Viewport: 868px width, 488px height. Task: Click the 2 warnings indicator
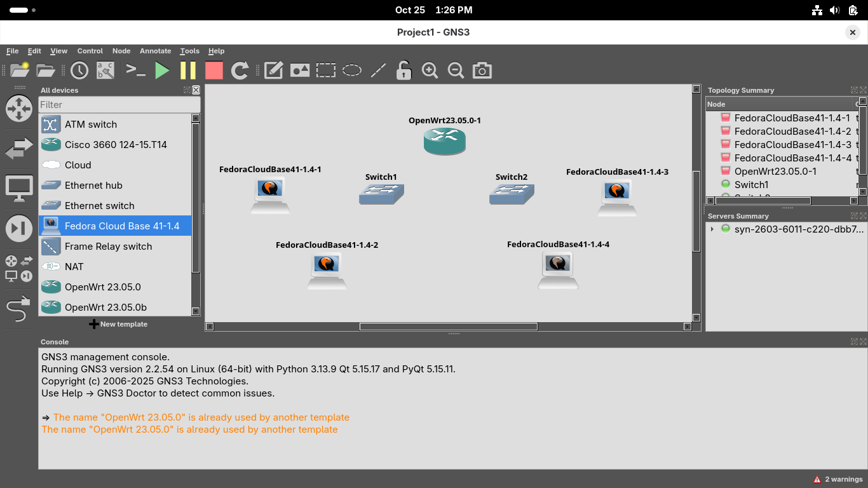[x=837, y=479]
